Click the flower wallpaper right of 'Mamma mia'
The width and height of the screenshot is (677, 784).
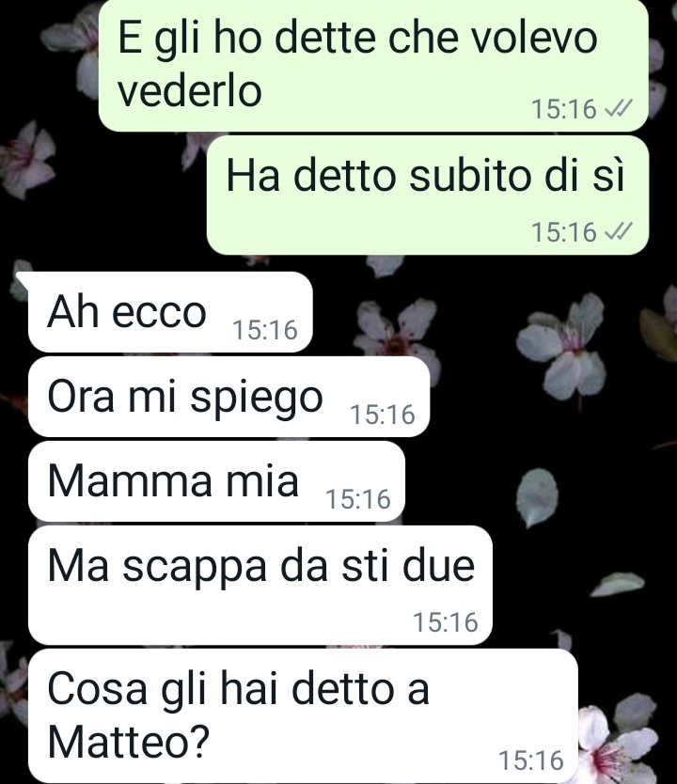(538, 496)
